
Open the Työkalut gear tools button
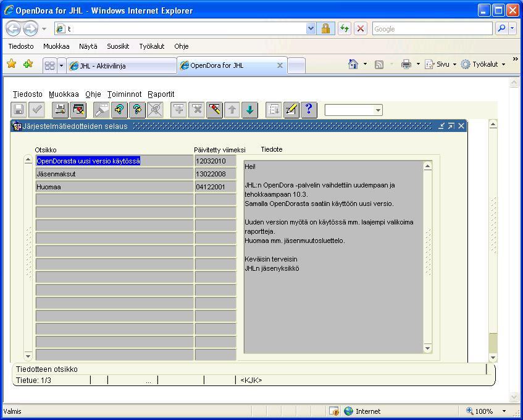click(x=483, y=64)
